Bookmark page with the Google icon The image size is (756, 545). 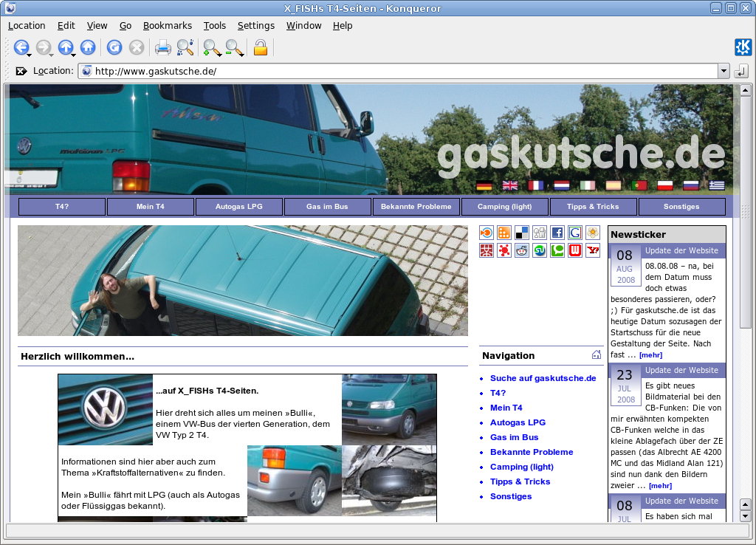click(x=574, y=233)
